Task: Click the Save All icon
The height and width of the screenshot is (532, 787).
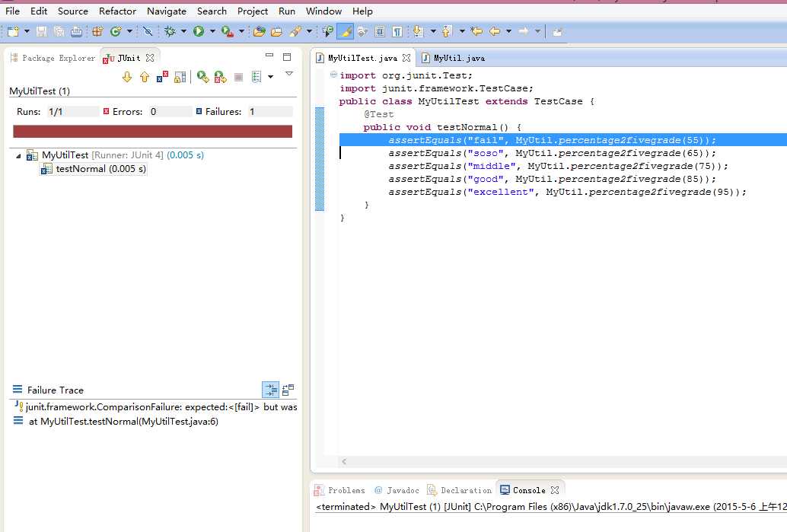Action: [x=59, y=32]
